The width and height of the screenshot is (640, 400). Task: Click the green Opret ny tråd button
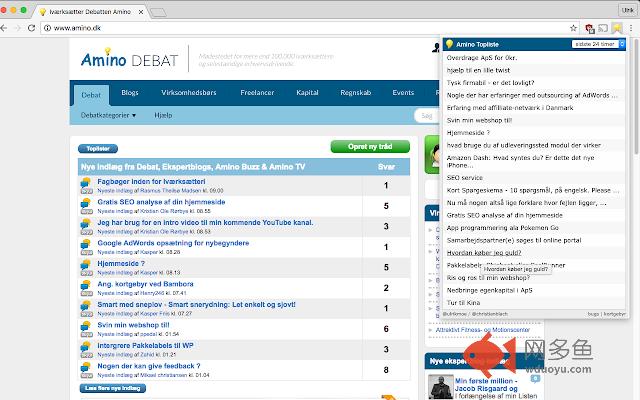370,147
